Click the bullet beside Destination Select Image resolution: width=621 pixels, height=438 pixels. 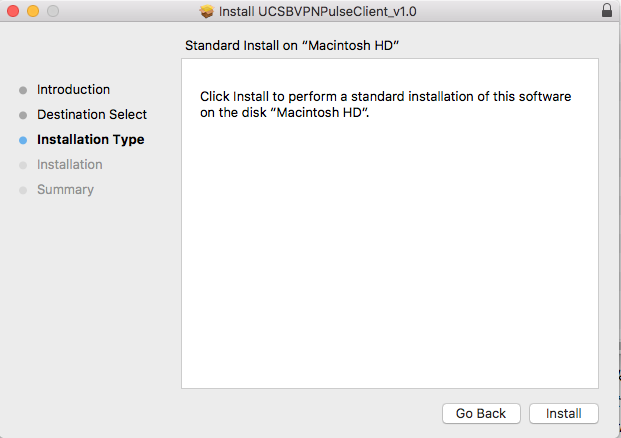23,115
